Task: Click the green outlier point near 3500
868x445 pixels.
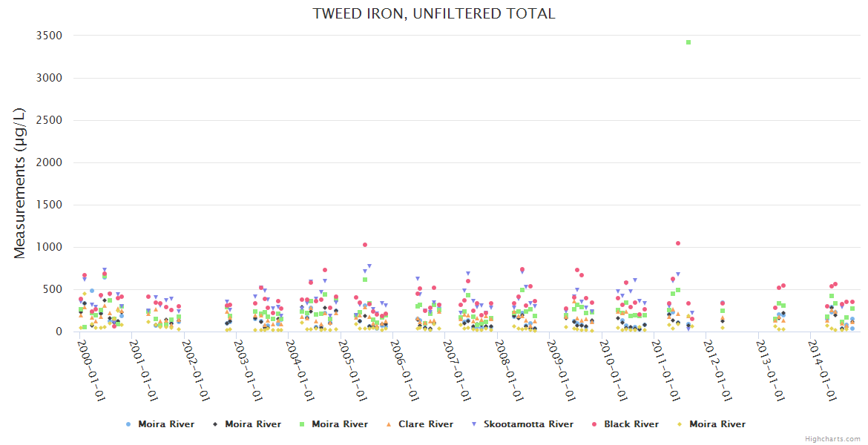Action: point(688,42)
